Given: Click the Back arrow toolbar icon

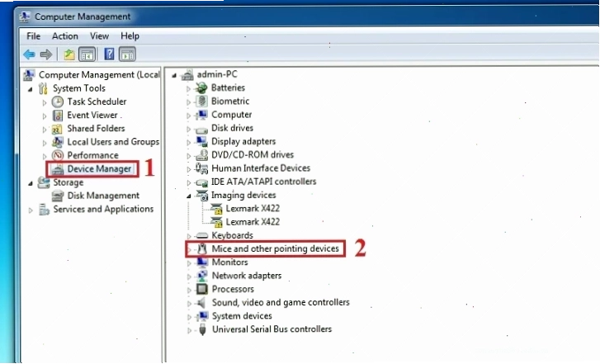Looking at the screenshot, I should (29, 54).
